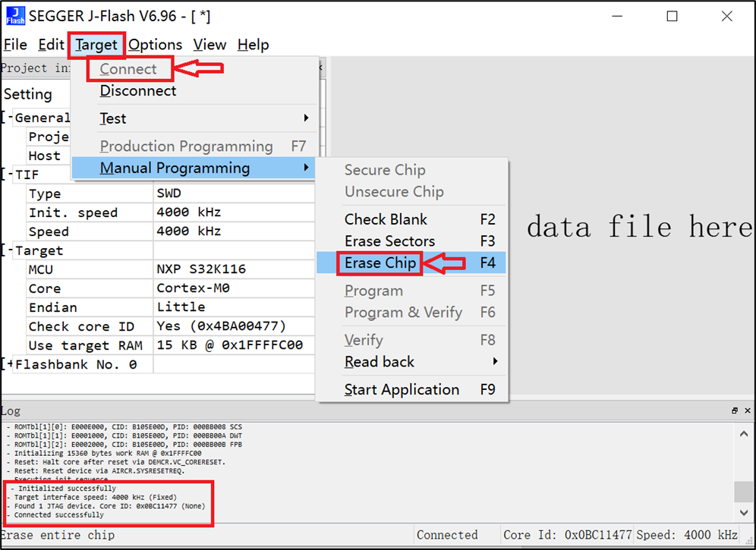The width and height of the screenshot is (756, 550).
Task: Click 'Connected successfully' log line
Action: coord(58,515)
